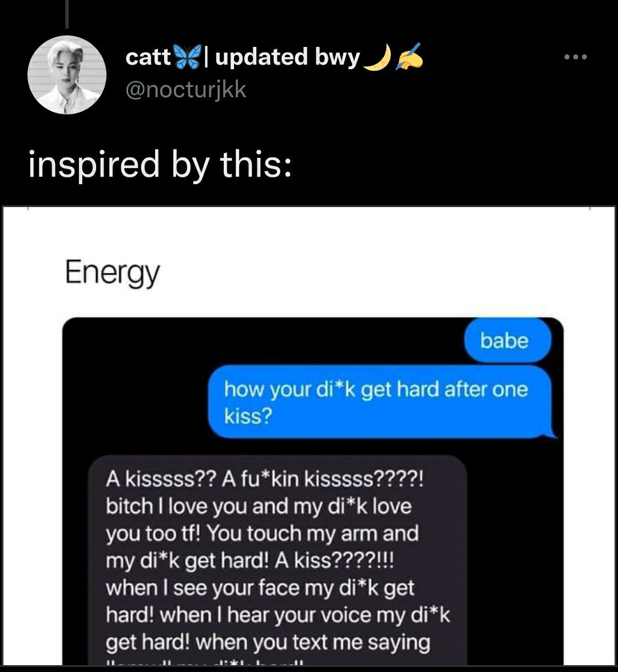
Task: Click the "A kisssss?? A fu*kin kisssss" line
Action: (x=264, y=479)
